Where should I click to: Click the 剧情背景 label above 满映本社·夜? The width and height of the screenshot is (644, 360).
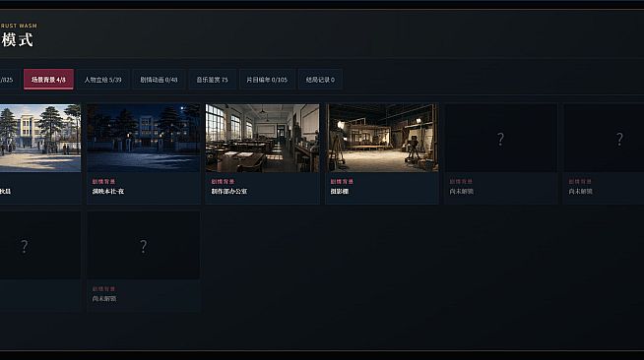coord(103,181)
